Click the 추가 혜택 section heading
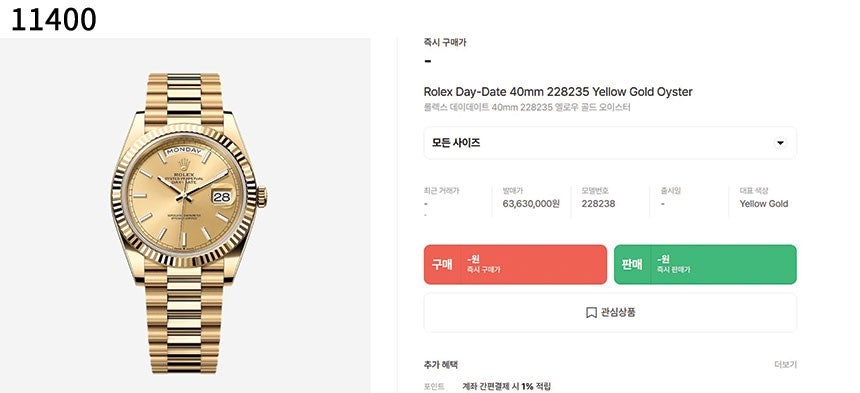 [440, 364]
